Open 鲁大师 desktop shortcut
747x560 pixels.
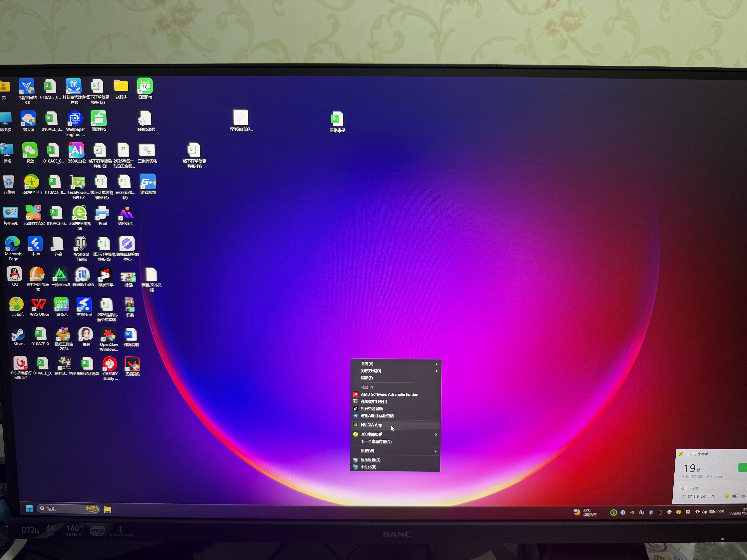point(28,121)
